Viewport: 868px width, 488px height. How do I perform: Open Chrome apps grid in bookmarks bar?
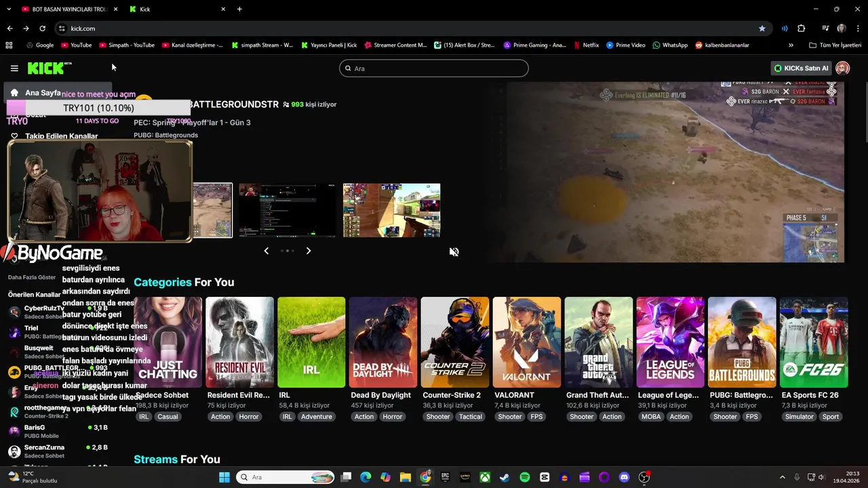(9, 45)
